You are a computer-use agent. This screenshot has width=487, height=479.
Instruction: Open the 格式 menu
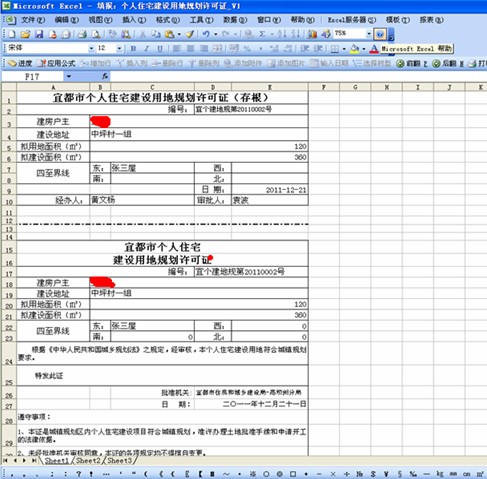coord(168,20)
